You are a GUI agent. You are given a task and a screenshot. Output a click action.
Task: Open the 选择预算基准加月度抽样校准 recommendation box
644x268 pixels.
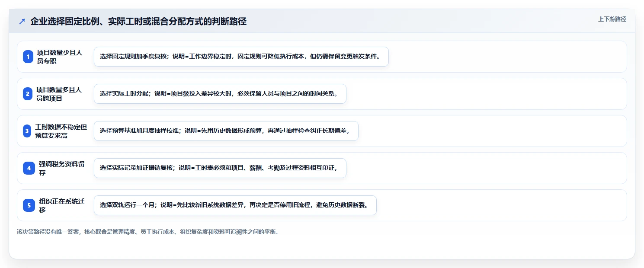coord(226,131)
